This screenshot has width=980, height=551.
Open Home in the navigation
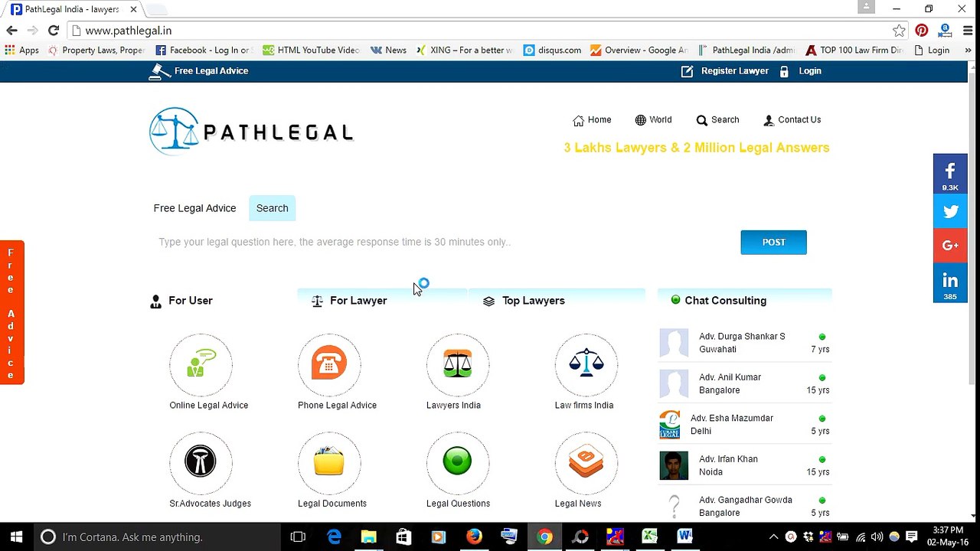592,120
